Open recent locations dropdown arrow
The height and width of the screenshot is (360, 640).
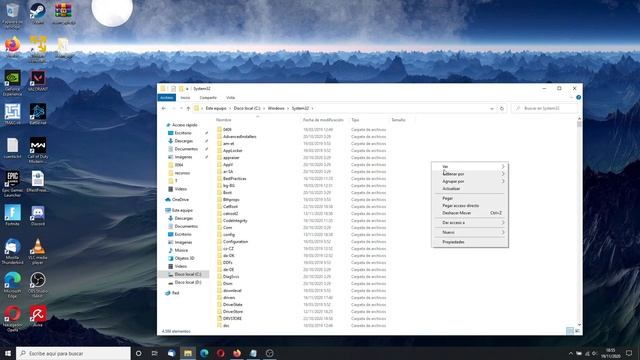(181, 109)
